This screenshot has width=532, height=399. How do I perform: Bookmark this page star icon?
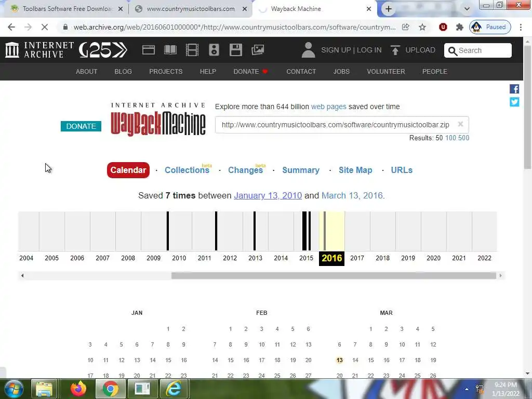click(x=422, y=27)
